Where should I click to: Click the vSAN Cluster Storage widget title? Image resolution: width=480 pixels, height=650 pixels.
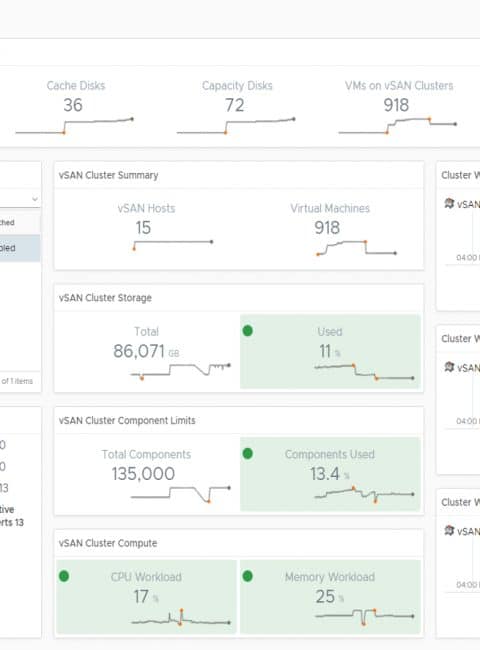coord(105,298)
